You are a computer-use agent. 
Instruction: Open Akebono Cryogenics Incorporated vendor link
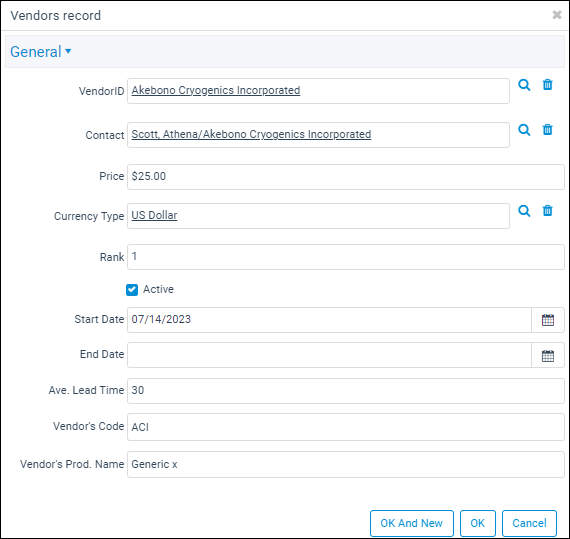coord(216,90)
